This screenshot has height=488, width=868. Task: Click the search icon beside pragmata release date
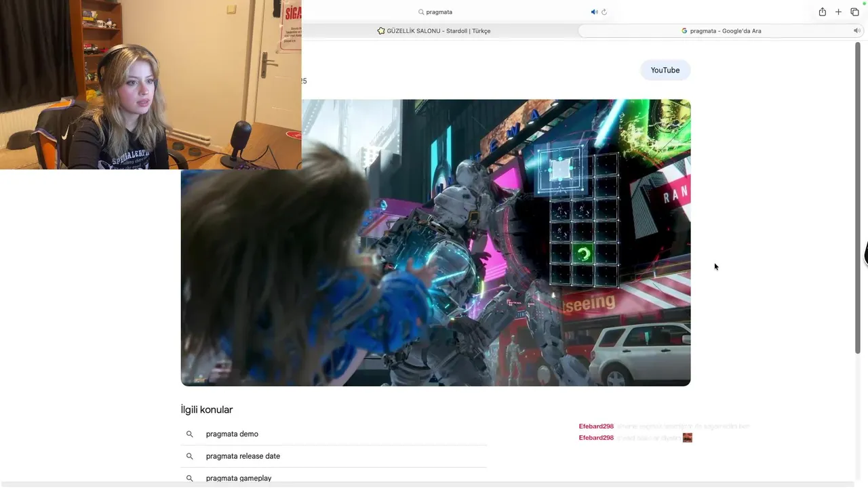[x=190, y=456]
